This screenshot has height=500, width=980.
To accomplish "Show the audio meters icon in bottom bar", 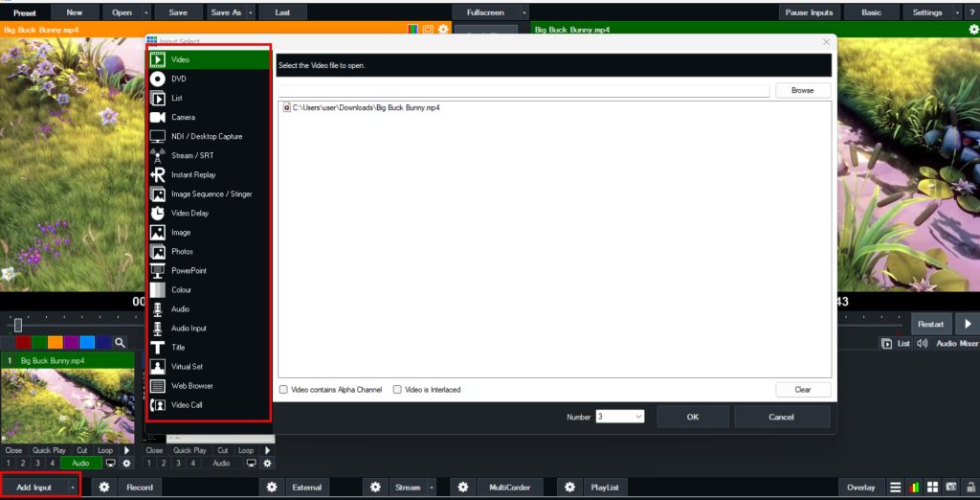I will click(914, 487).
